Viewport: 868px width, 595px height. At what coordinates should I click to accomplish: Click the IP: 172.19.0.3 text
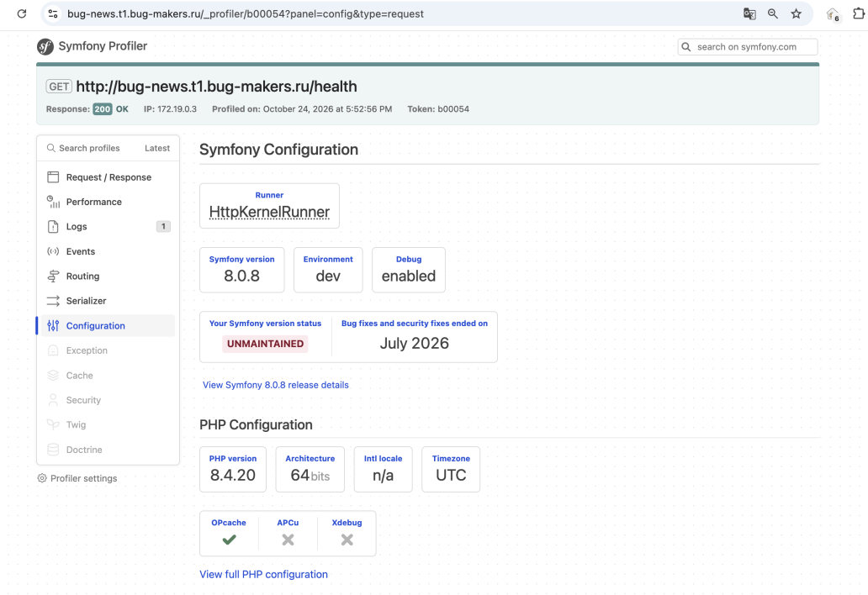pos(170,109)
